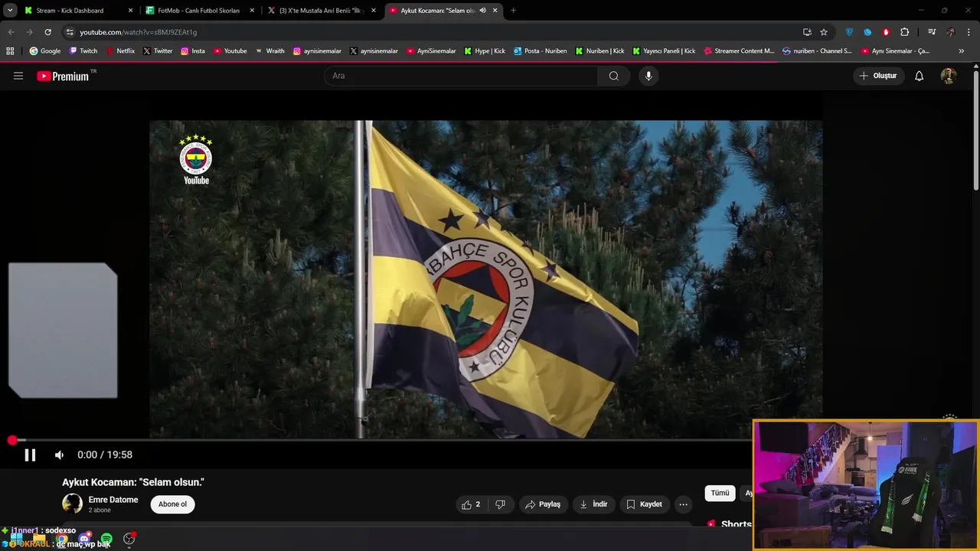Select the Tümü filter chip

[720, 493]
